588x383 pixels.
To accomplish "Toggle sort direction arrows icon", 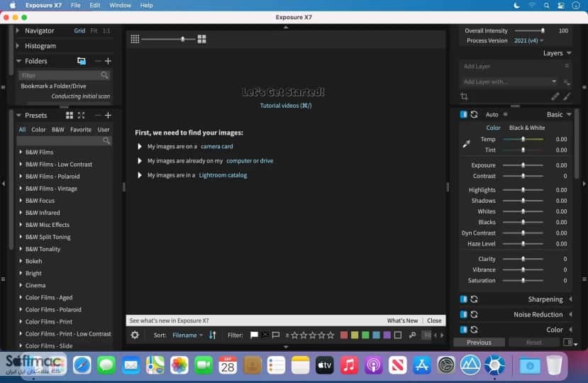I will point(213,335).
